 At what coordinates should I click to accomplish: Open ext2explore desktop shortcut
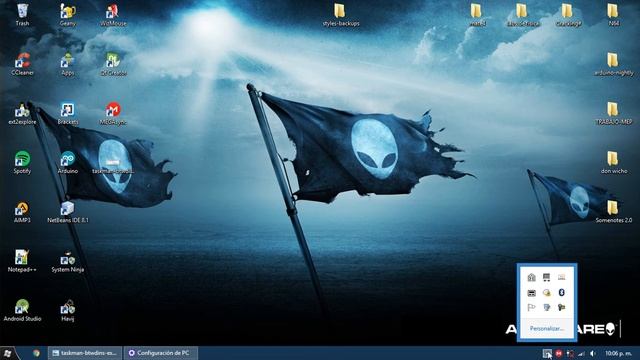point(22,113)
